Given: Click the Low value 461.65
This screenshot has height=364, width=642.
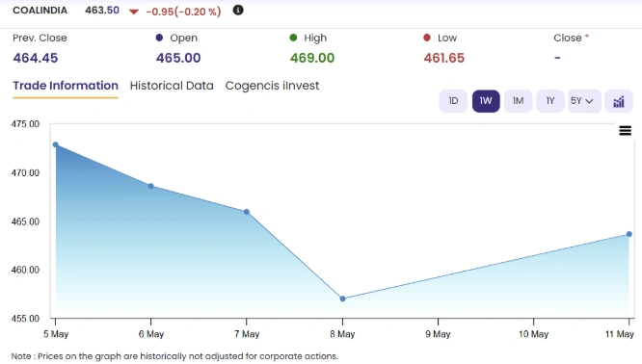Looking at the screenshot, I should click(x=443, y=58).
